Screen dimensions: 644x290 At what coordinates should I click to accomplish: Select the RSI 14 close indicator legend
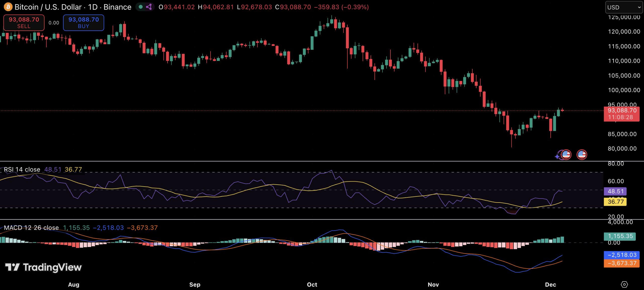(x=22, y=170)
